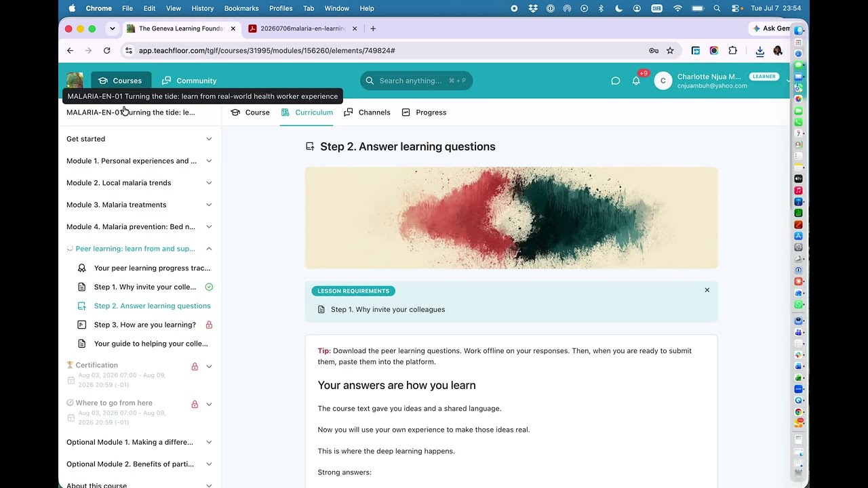Screen dimensions: 868x488
Task: Click the Search anything field
Action: point(416,81)
